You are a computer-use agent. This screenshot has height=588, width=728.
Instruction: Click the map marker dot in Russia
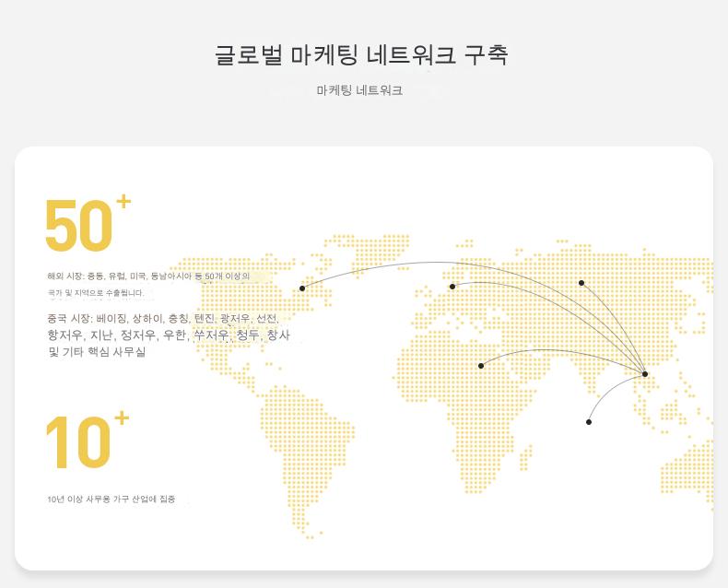(581, 283)
